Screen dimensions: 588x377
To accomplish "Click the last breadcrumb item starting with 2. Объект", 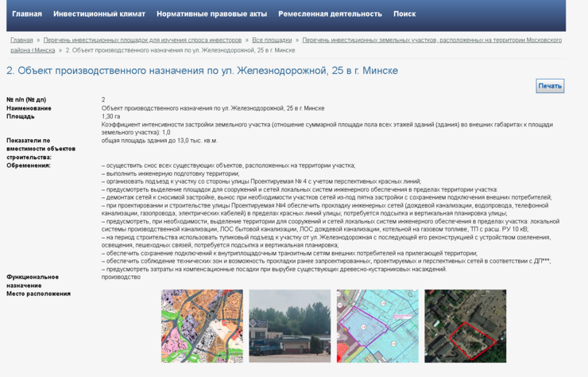I will 180,50.
